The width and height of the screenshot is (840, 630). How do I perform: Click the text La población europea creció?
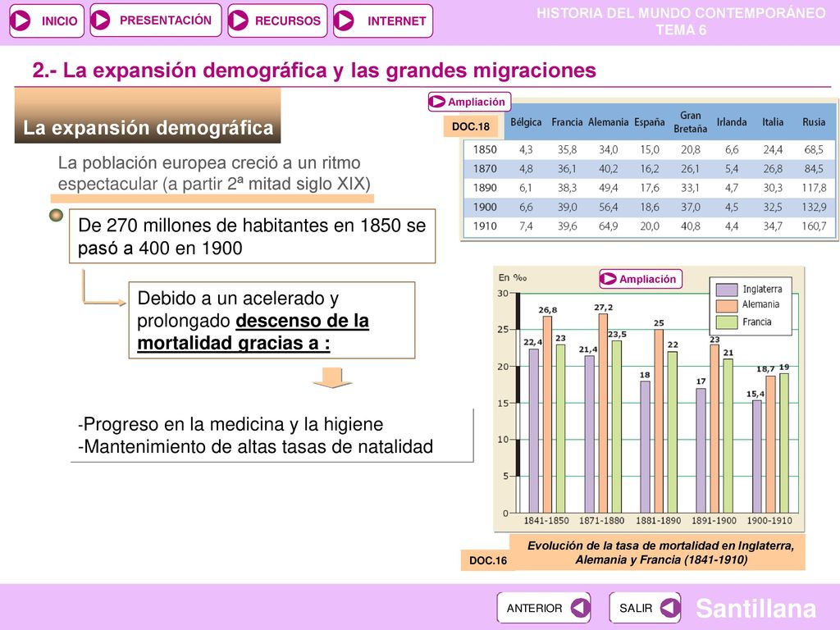pos(214,173)
